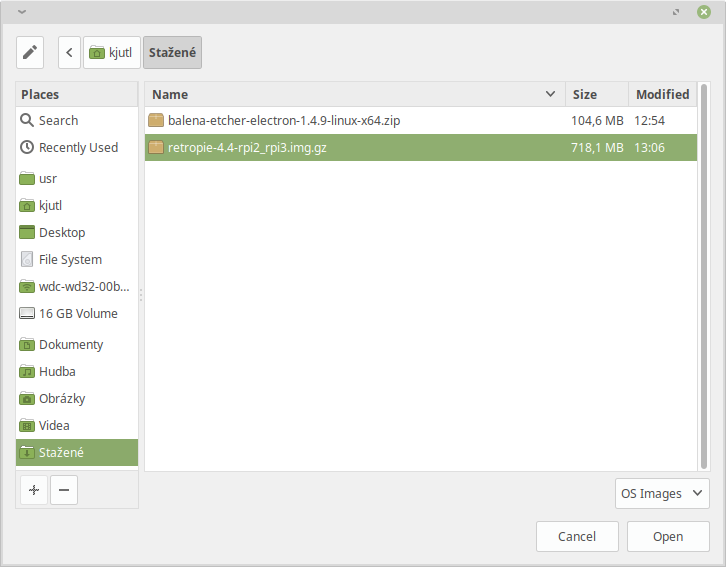This screenshot has width=726, height=567.
Task: Click the 12:54 modified time
Action: pos(650,120)
